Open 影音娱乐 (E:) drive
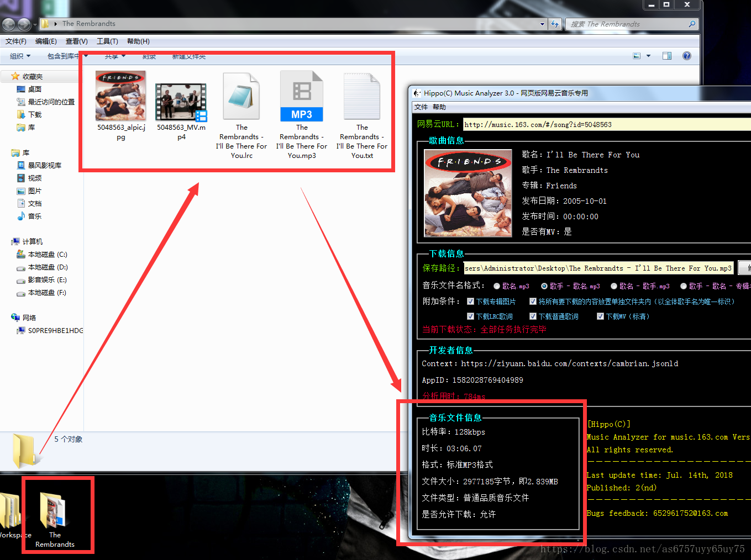The width and height of the screenshot is (751, 560). 47,280
